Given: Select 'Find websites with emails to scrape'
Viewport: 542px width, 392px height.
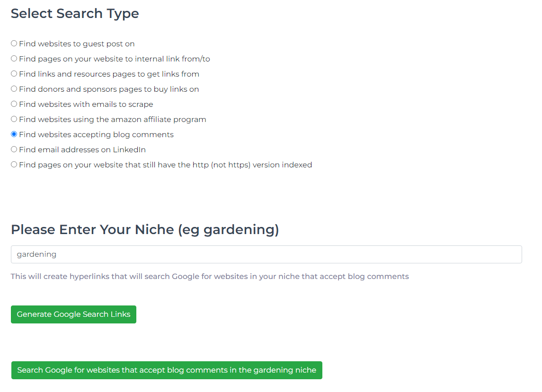Looking at the screenshot, I should tap(14, 104).
